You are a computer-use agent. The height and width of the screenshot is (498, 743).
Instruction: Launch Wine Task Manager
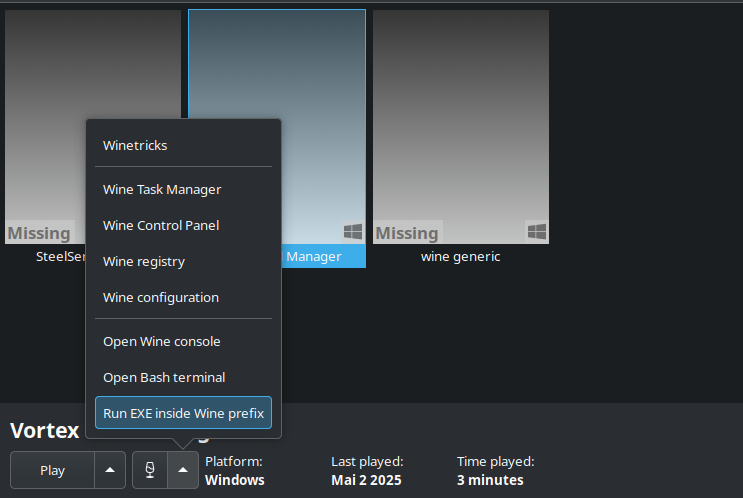point(183,190)
